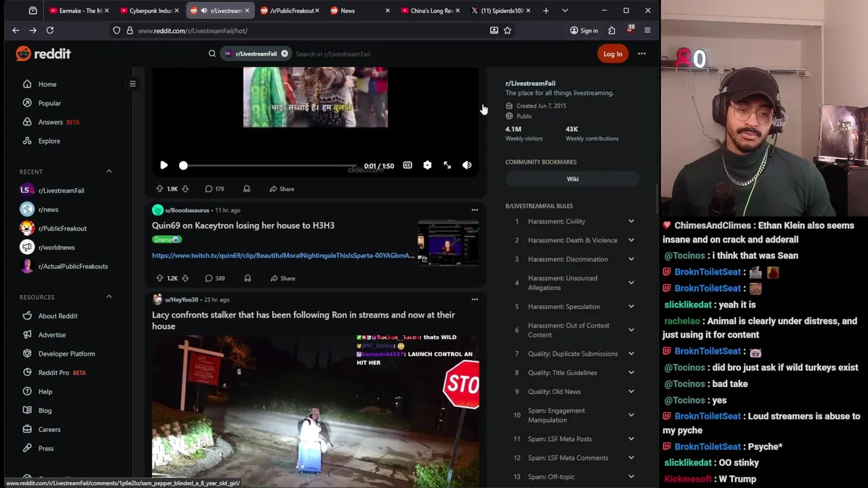The width and height of the screenshot is (868, 488).
Task: Click the browser address bar URL
Action: coord(193,30)
